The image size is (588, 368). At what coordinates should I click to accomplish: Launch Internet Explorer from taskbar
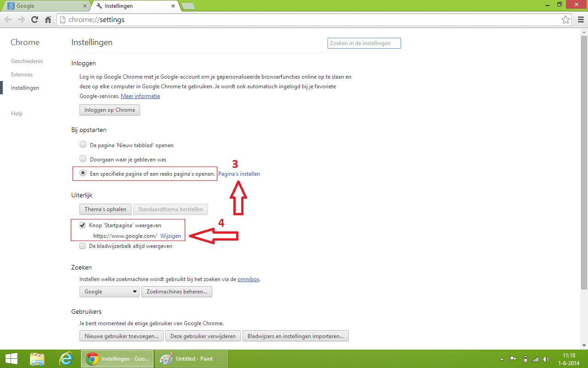coord(66,359)
